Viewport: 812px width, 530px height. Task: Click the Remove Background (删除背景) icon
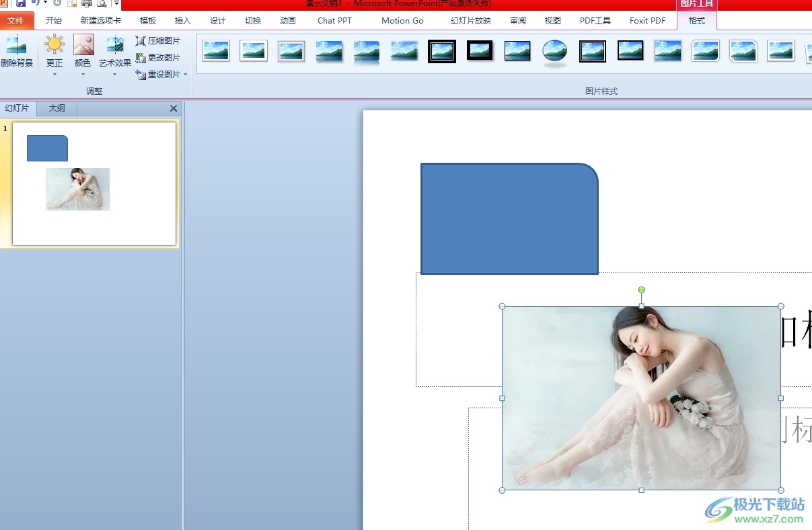point(16,46)
